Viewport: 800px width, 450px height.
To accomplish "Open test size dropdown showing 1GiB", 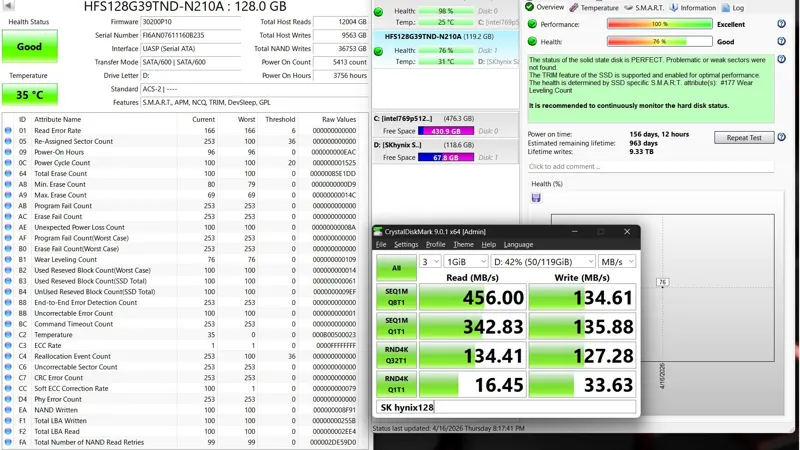I will (466, 262).
